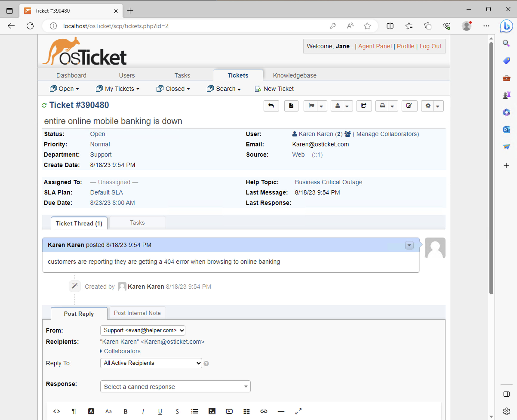Change the Reply To recipient selection
The image size is (517, 420).
pyautogui.click(x=151, y=363)
